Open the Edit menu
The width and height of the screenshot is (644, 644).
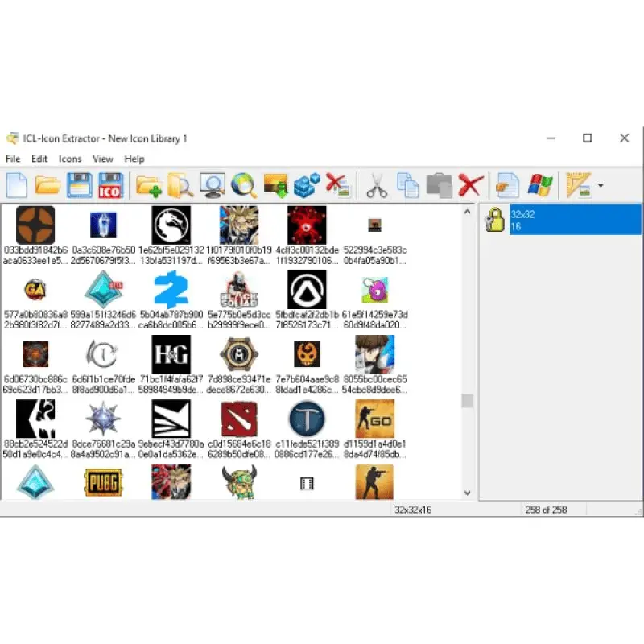39,159
